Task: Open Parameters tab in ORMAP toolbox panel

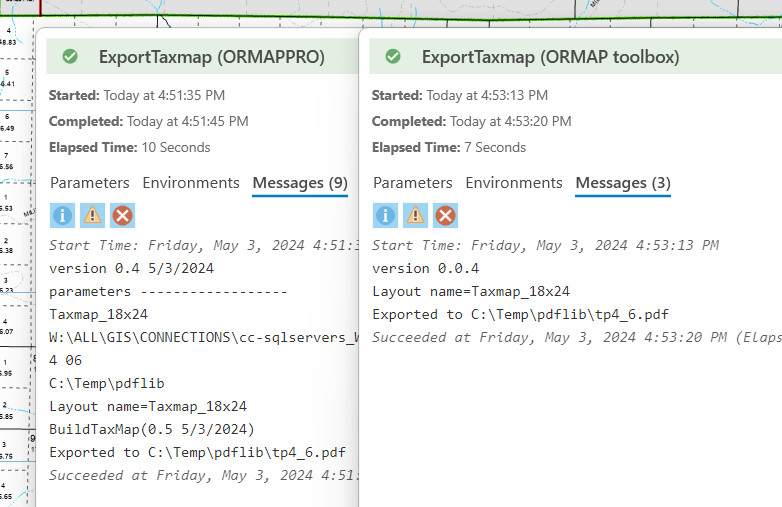Action: [413, 183]
